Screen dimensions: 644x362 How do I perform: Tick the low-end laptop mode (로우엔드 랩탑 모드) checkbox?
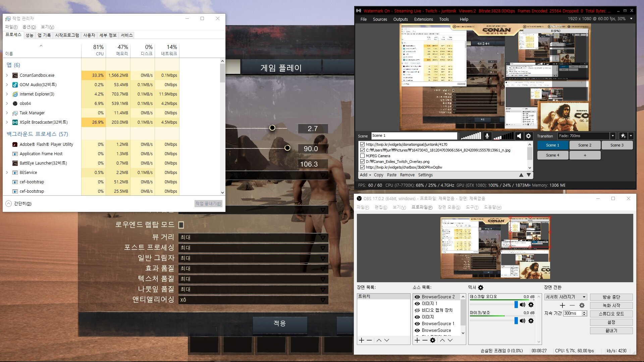point(181,225)
